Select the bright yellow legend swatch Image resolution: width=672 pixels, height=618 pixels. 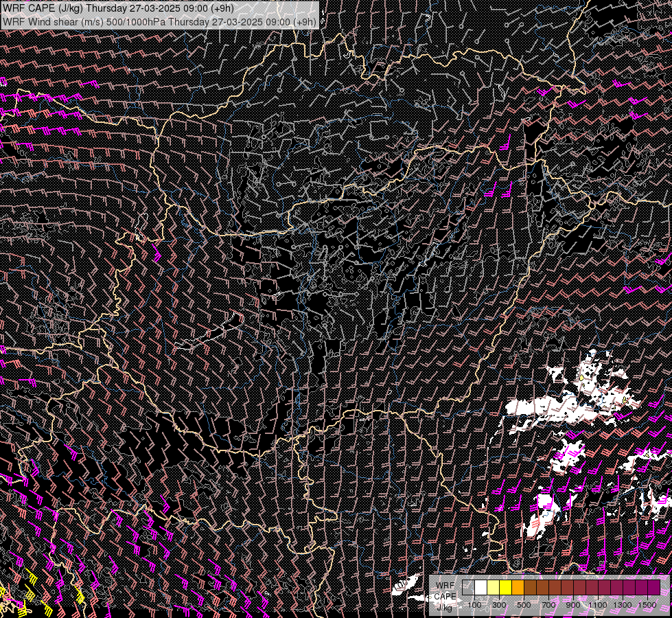point(506,587)
